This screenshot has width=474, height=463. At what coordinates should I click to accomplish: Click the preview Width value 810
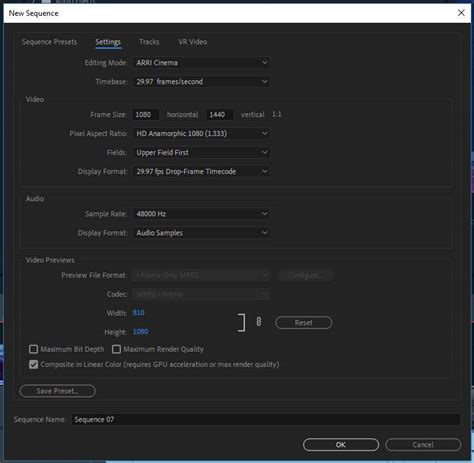coord(138,313)
